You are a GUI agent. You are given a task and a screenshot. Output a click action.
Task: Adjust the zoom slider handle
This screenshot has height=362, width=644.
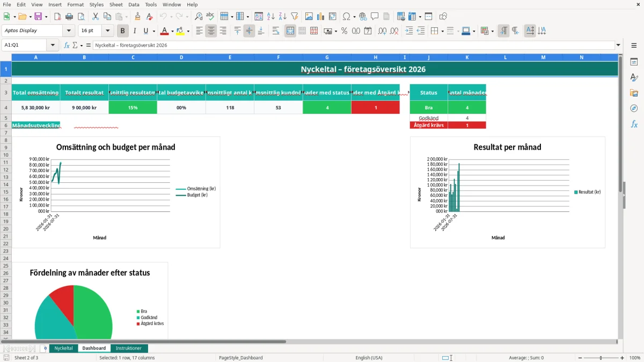[601, 358]
